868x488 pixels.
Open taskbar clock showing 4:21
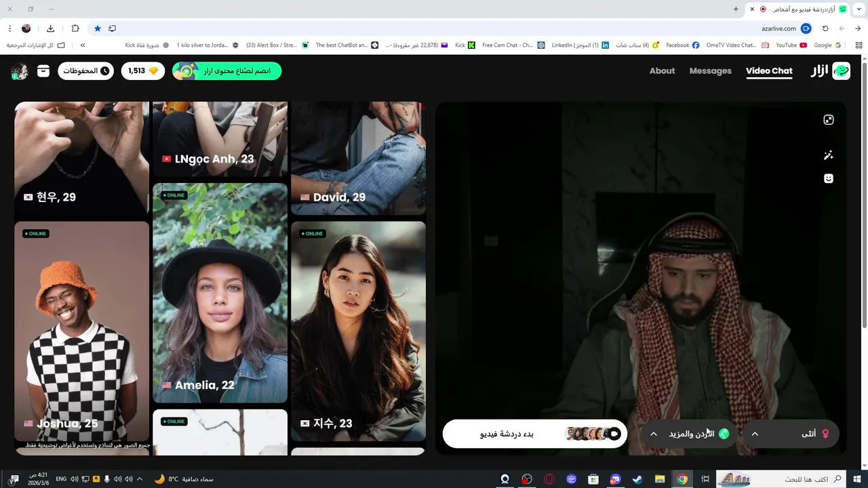[38, 479]
